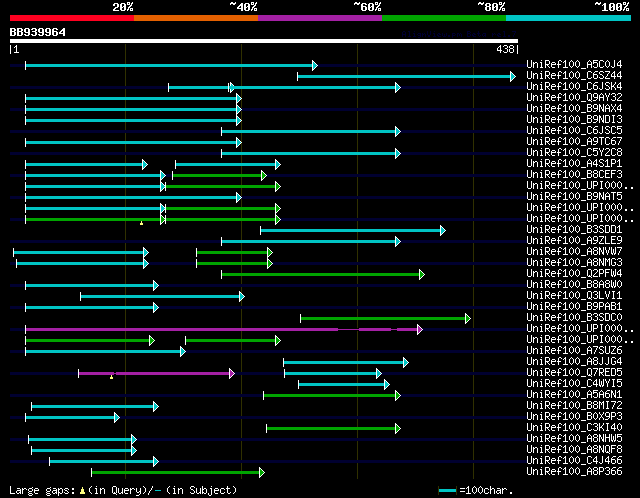
Task: Select the UniRef100_B8CEF3 label
Action: [x=574, y=175]
